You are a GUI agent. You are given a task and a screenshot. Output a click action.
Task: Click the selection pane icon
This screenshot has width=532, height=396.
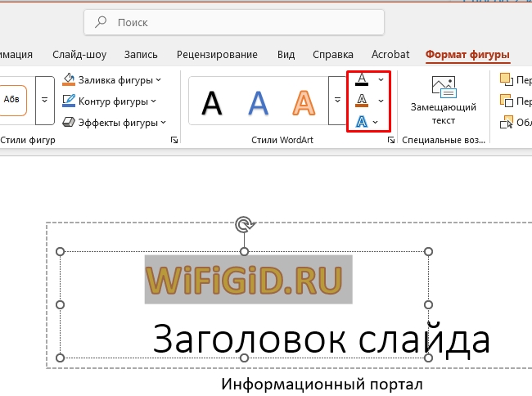507,123
